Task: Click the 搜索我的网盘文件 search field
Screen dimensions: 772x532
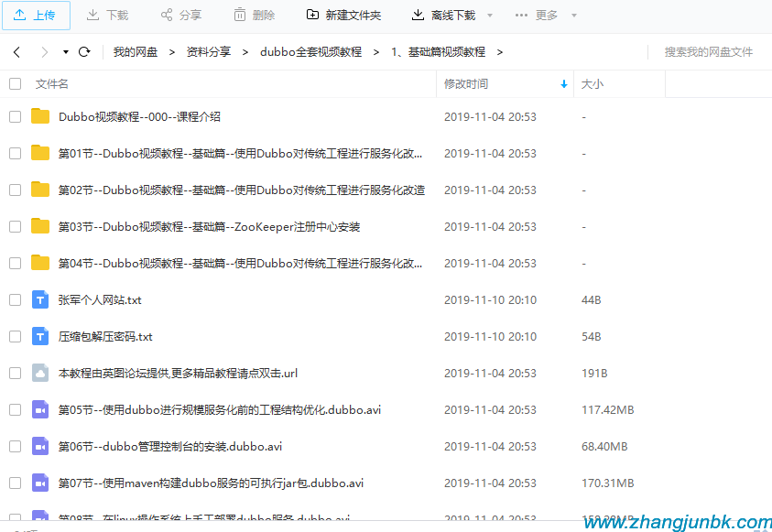Action: point(708,52)
